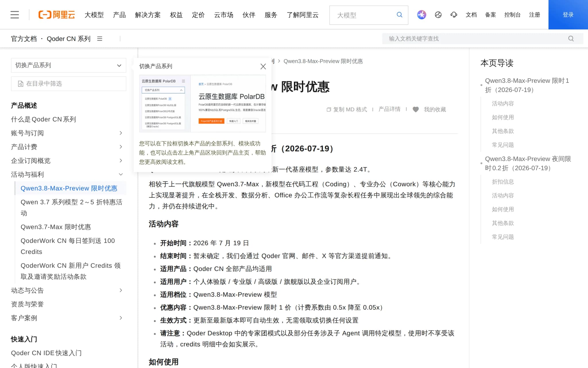Click the 复制 MD 格式 copy icon
This screenshot has height=368, width=588.
[329, 110]
